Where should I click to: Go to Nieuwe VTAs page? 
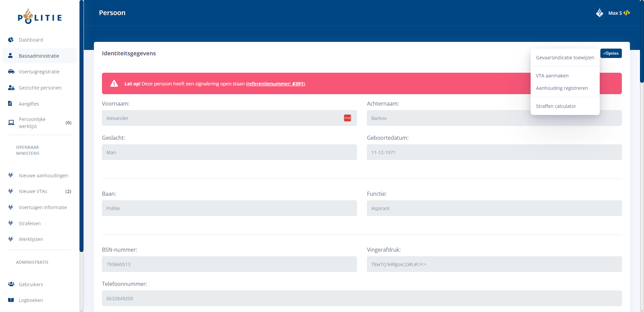[x=33, y=191]
